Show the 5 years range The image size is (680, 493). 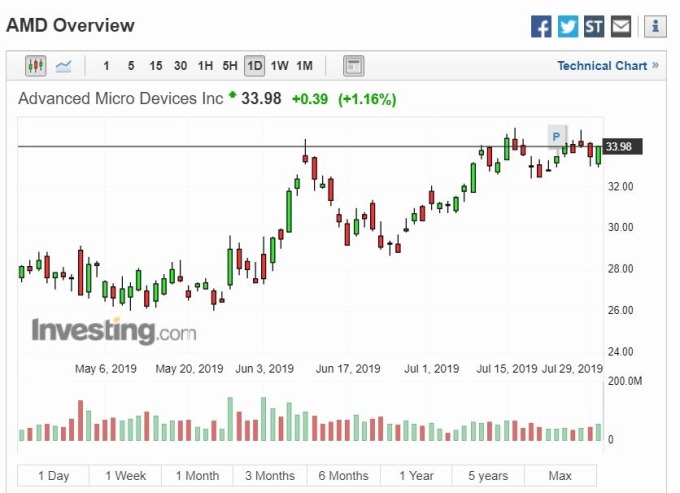(x=488, y=476)
